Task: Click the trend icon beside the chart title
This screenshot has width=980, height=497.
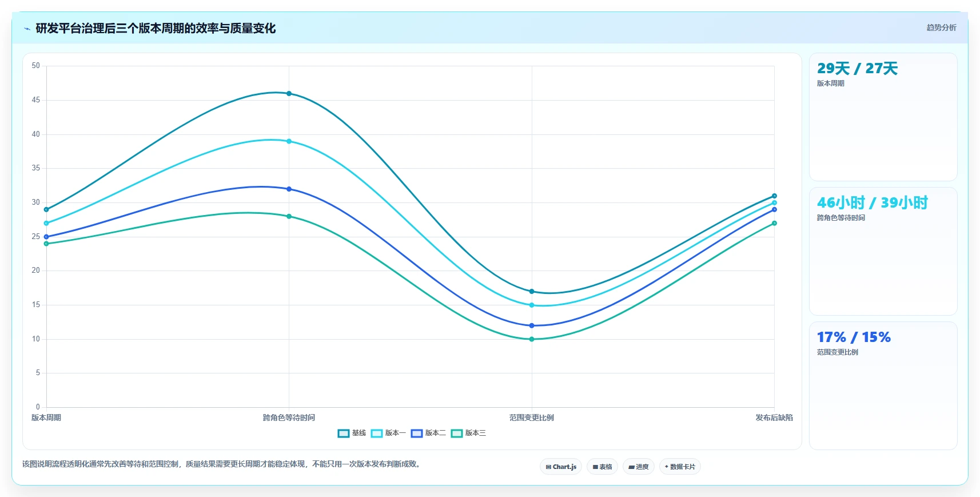Action: click(27, 29)
